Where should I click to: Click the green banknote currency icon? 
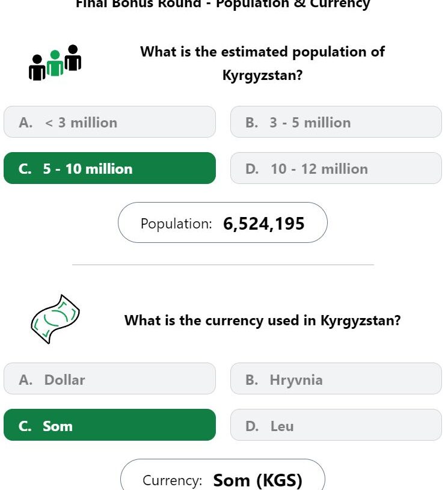click(x=55, y=319)
